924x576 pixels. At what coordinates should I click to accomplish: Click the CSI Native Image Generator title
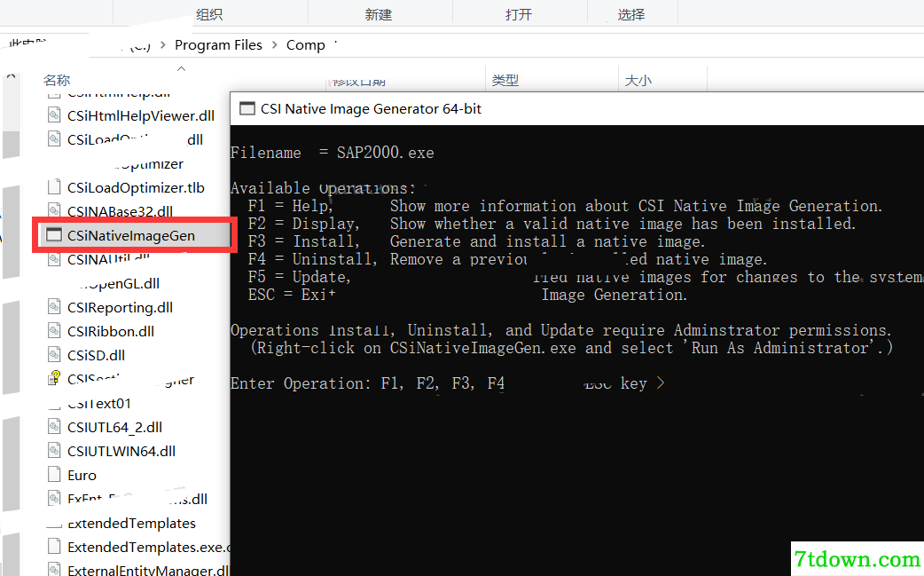pos(372,109)
